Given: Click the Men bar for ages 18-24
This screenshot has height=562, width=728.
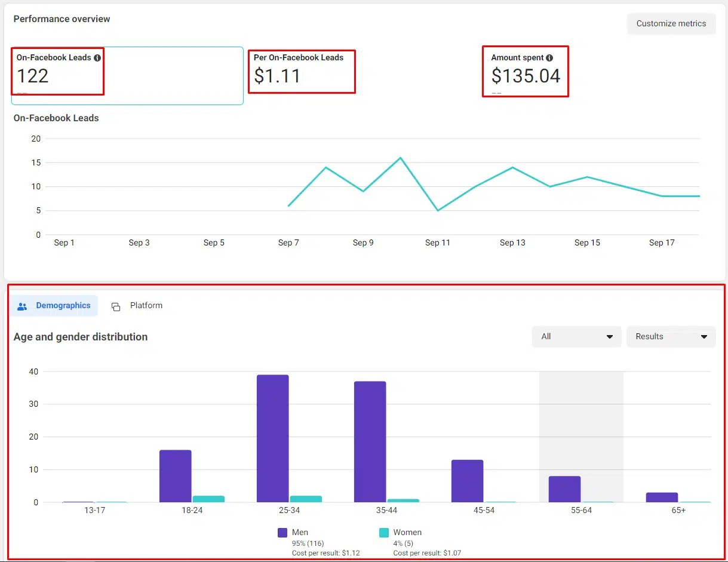Looking at the screenshot, I should 175,476.
